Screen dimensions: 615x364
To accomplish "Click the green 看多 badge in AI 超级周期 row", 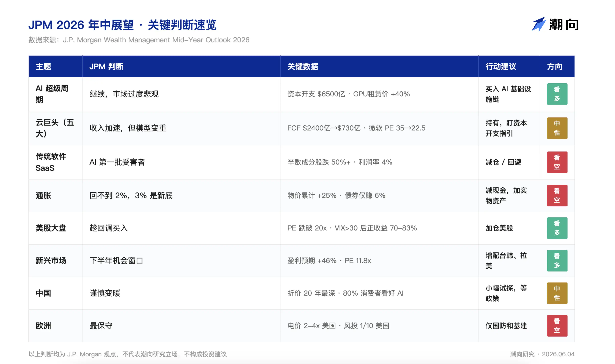I will tap(557, 94).
